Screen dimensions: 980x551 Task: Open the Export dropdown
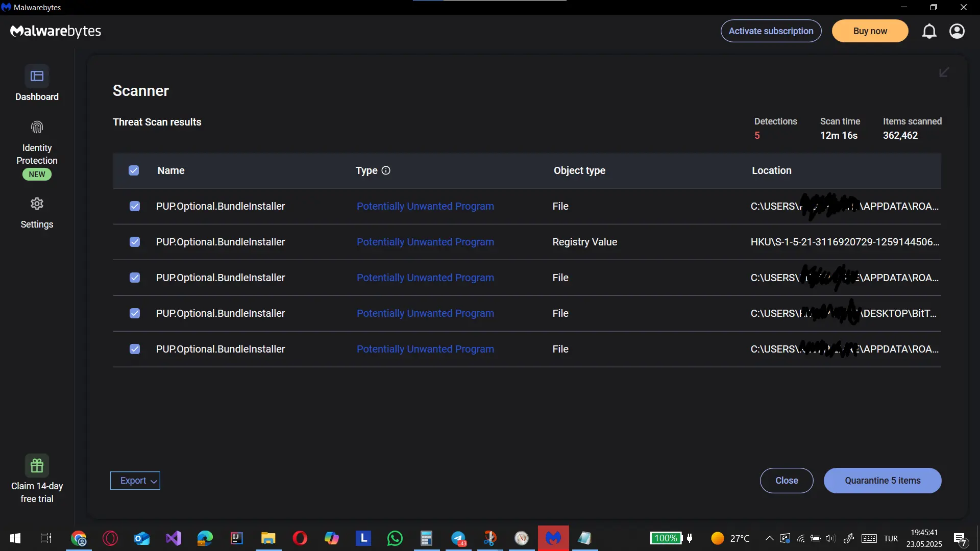[x=135, y=481]
